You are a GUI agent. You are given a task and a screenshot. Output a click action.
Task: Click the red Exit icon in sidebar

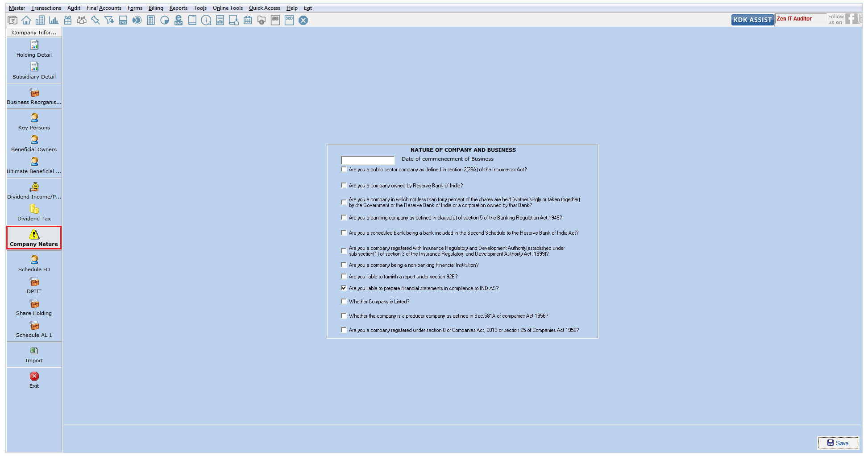[34, 376]
